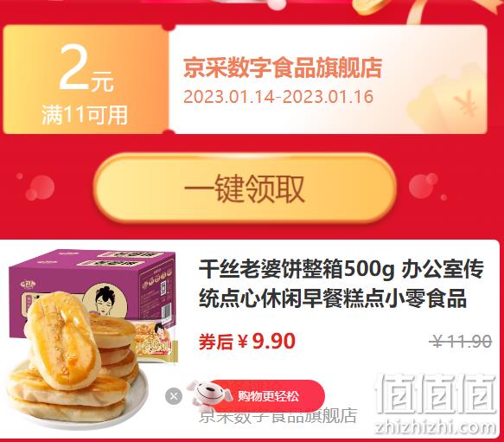Tap the JD dog mascot icon
The width and height of the screenshot is (504, 442).
click(210, 396)
